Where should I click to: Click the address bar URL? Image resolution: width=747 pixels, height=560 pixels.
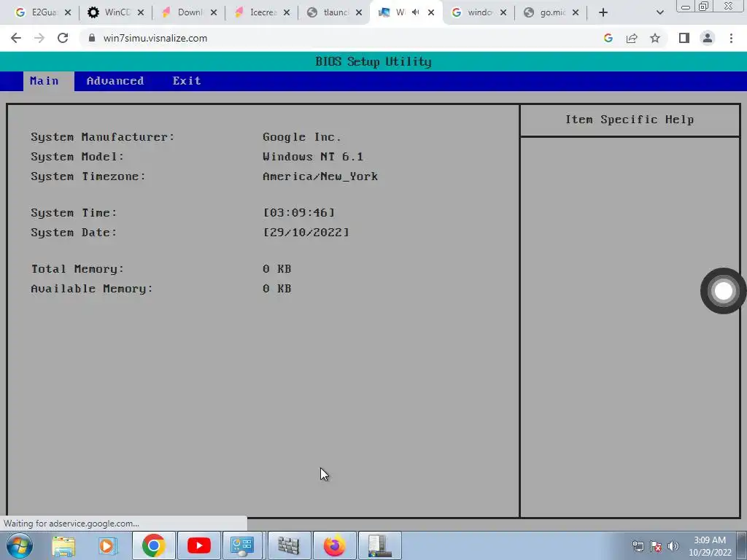coord(155,38)
